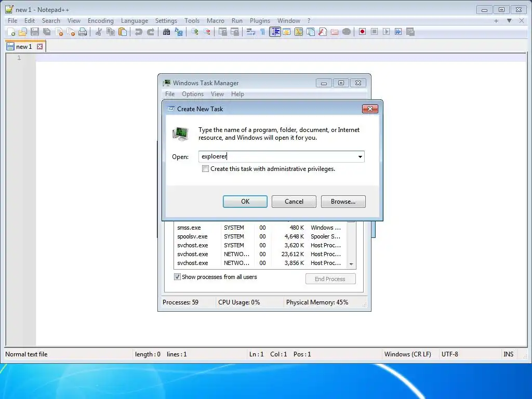This screenshot has width=532, height=399.
Task: Click the Cut scissors icon
Action: (x=99, y=32)
